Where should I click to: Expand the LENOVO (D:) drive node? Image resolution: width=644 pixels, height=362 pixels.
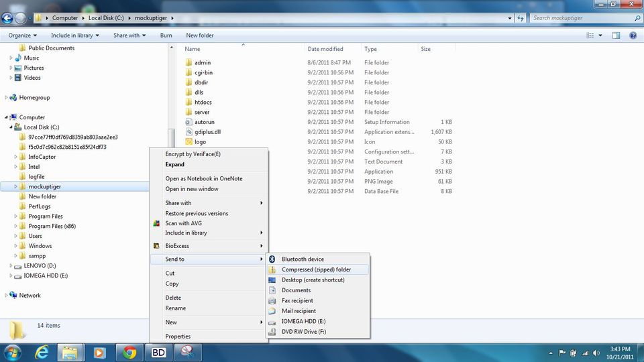click(x=11, y=265)
